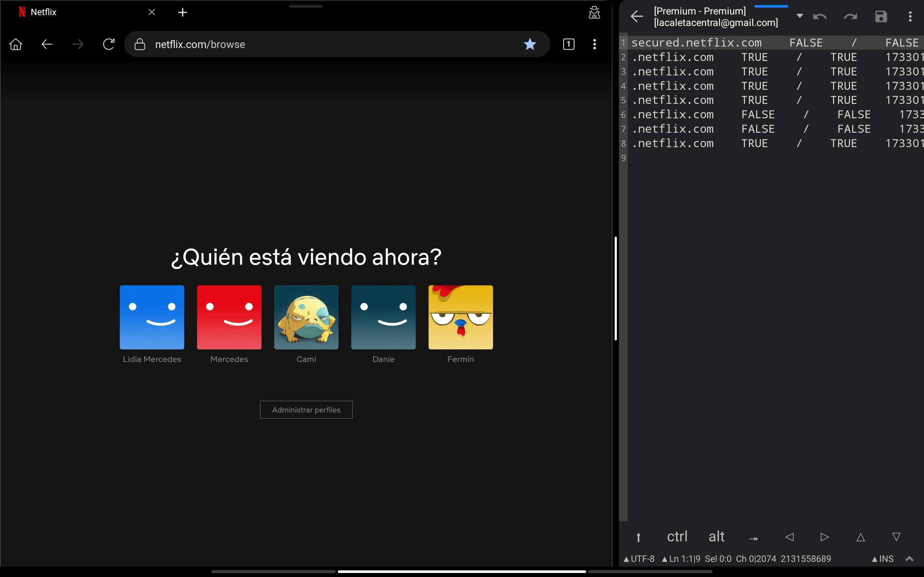Click Administrar perfiles button
Viewport: 924px width, 577px height.
[306, 409]
